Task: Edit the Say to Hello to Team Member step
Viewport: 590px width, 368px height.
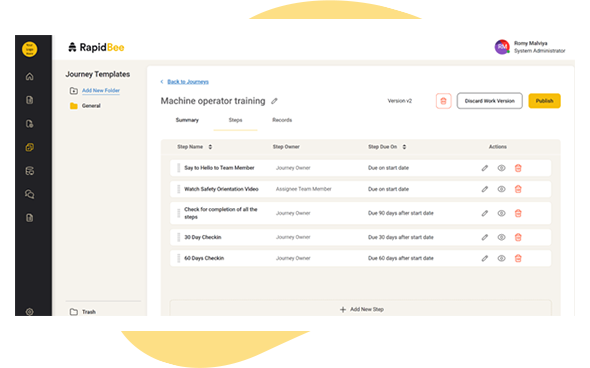Action: pos(485,168)
